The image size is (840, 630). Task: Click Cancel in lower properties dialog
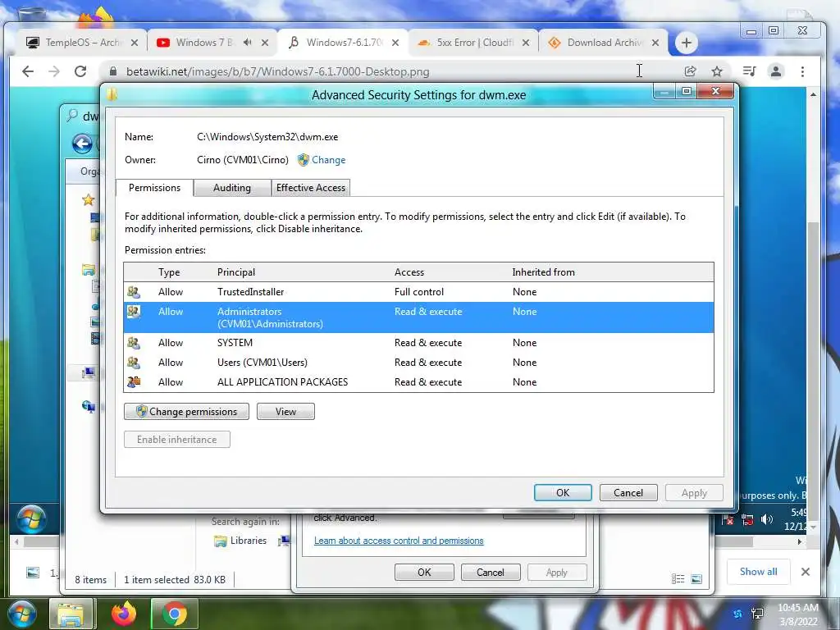[491, 572]
